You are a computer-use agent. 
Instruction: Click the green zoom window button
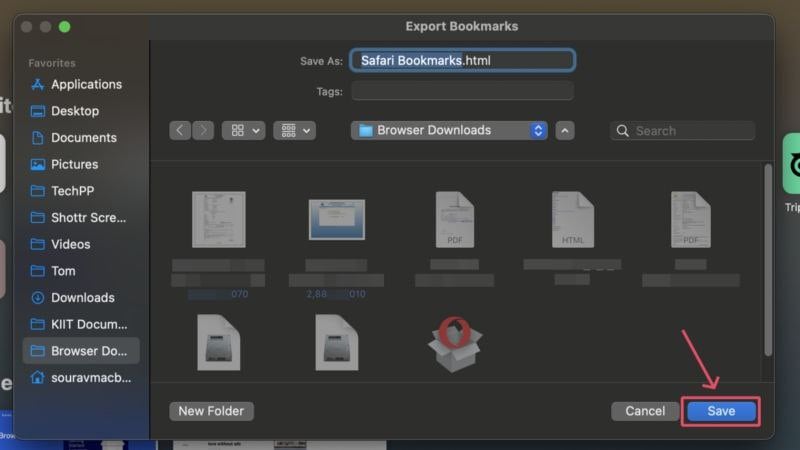[64, 27]
